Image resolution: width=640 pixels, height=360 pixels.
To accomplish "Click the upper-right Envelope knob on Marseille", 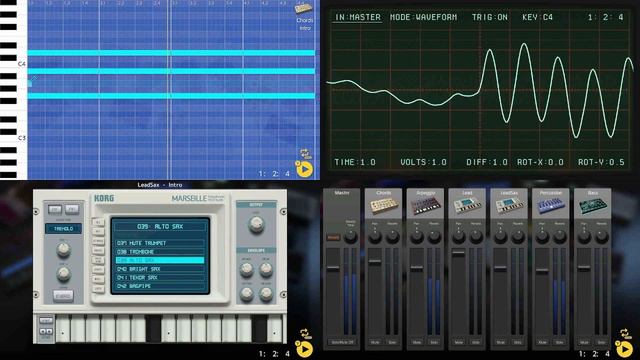I will coord(266,269).
